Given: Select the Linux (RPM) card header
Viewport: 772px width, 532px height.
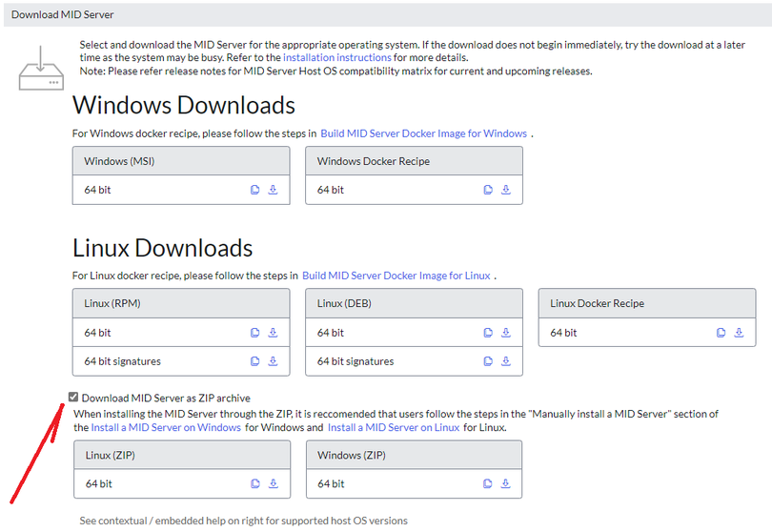Looking at the screenshot, I should coord(181,303).
